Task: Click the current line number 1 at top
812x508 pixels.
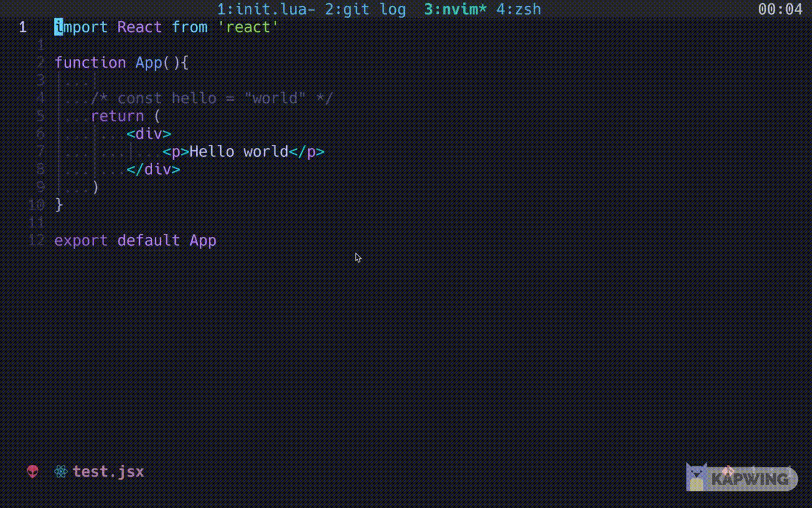Action: 23,27
